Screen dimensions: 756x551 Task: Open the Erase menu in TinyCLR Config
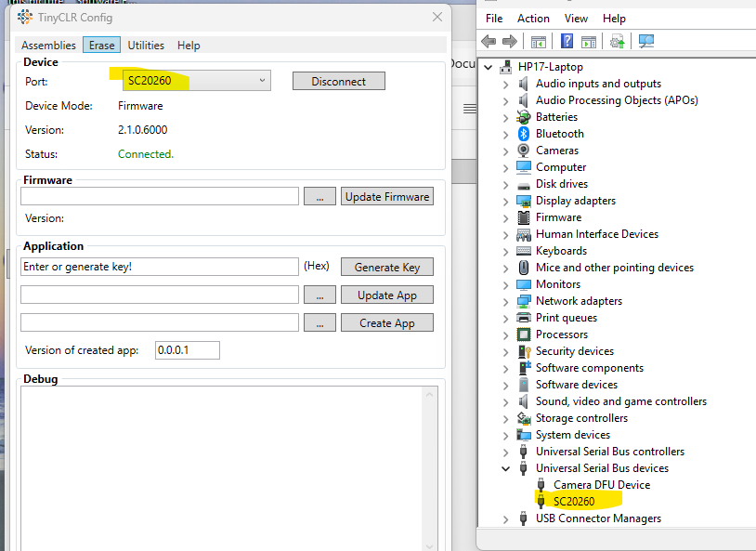click(x=101, y=46)
